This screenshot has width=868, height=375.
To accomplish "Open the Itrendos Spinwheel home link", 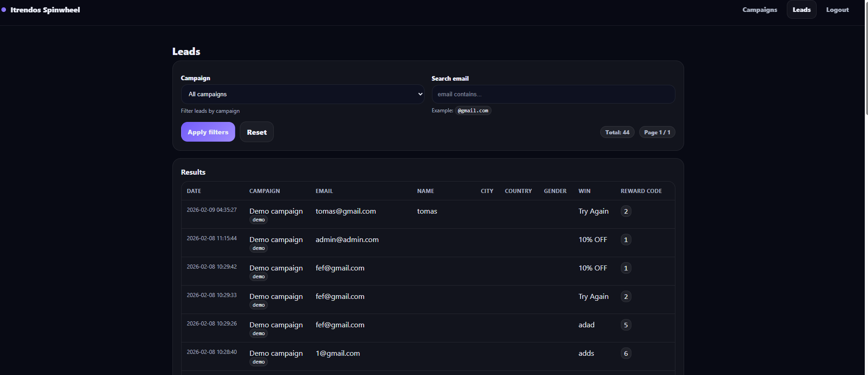I will (x=45, y=10).
